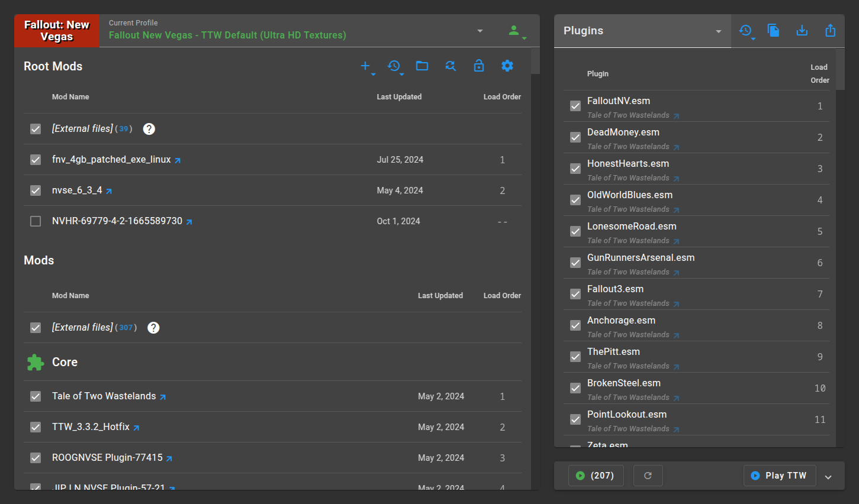Click the user account profile icon
The width and height of the screenshot is (859, 504).
(514, 30)
